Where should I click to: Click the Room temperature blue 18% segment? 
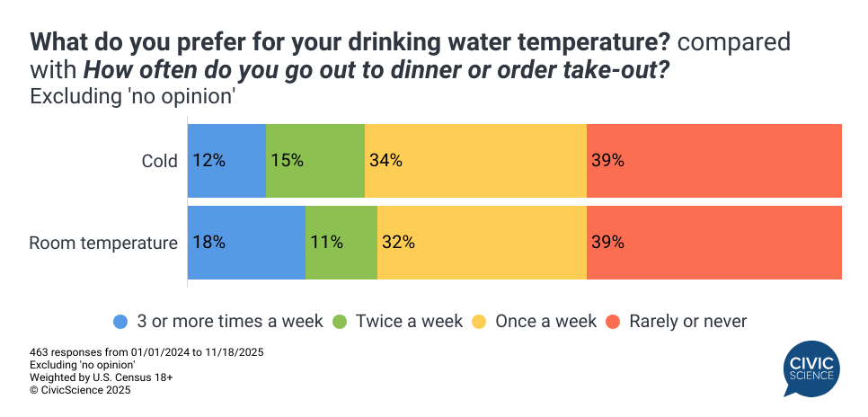[246, 243]
